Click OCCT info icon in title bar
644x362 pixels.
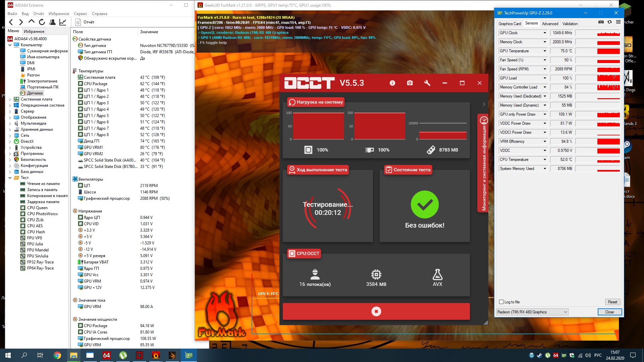(x=392, y=83)
